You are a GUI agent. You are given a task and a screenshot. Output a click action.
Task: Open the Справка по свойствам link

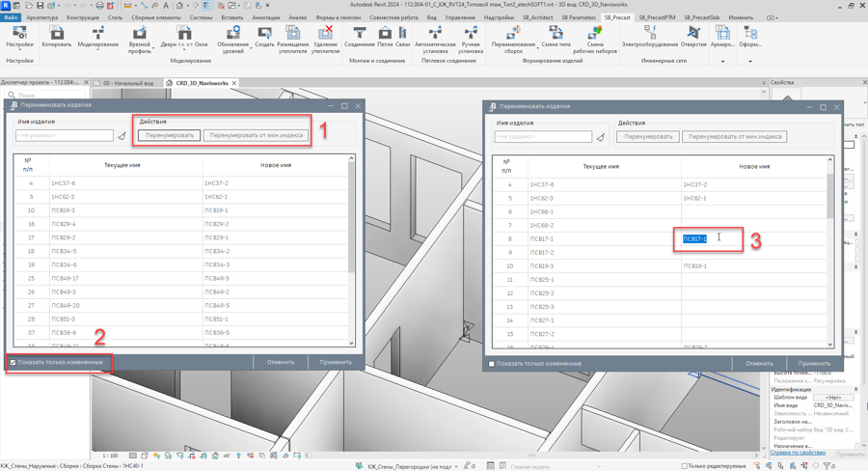coord(798,453)
